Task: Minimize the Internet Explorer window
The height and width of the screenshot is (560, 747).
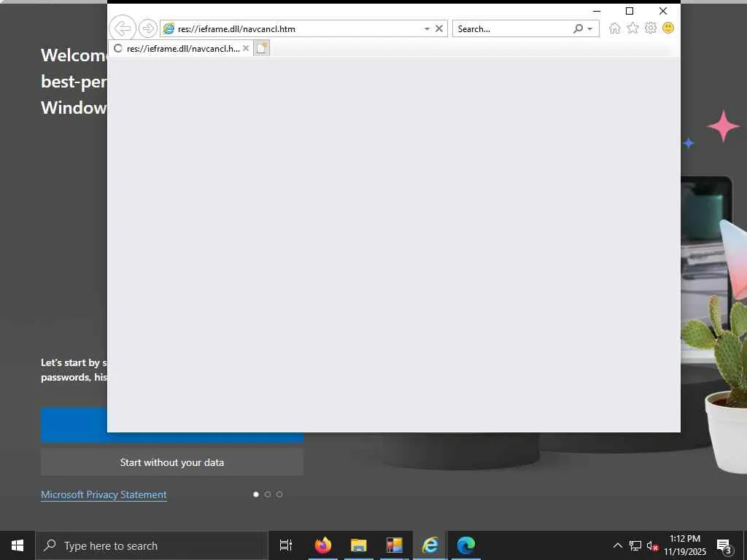Action: (597, 11)
